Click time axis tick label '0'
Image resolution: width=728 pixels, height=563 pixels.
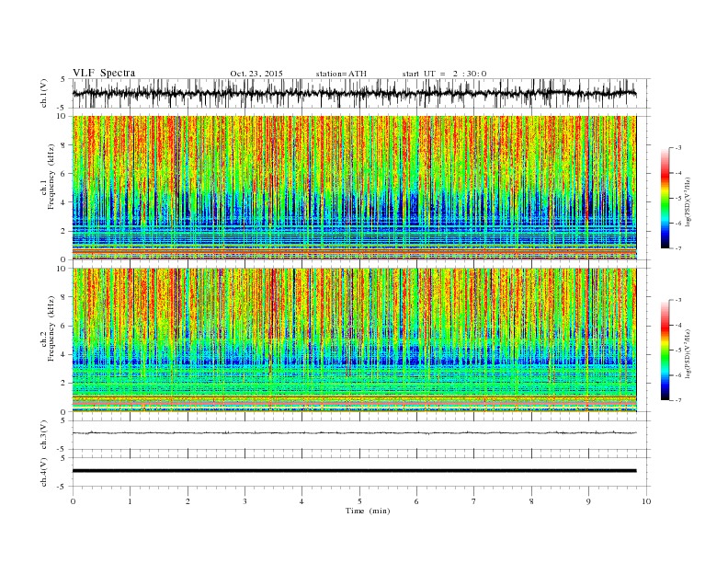click(x=73, y=501)
